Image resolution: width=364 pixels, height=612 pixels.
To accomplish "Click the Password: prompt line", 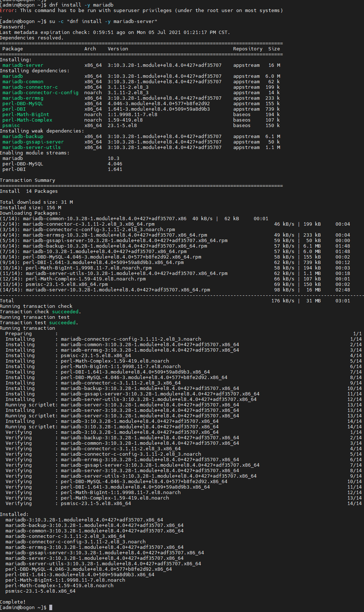I will point(13,27).
